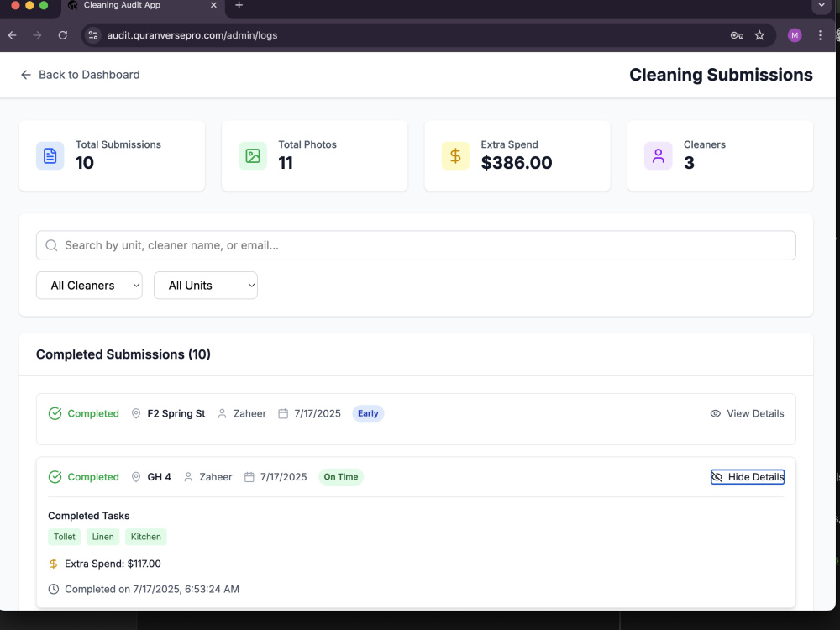Hide Details of GH 4 submission
The height and width of the screenshot is (630, 840).
[748, 477]
